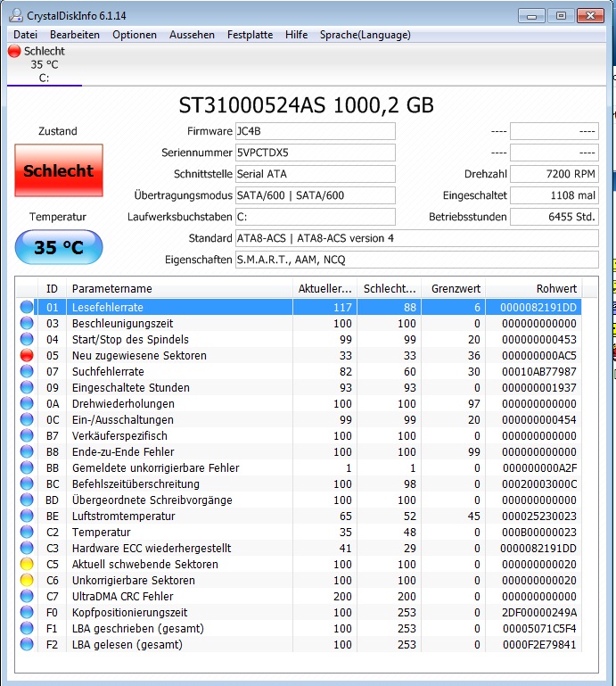Click the CrystalDiskInfo title bar app icon
The image size is (616, 686).
click(x=16, y=15)
